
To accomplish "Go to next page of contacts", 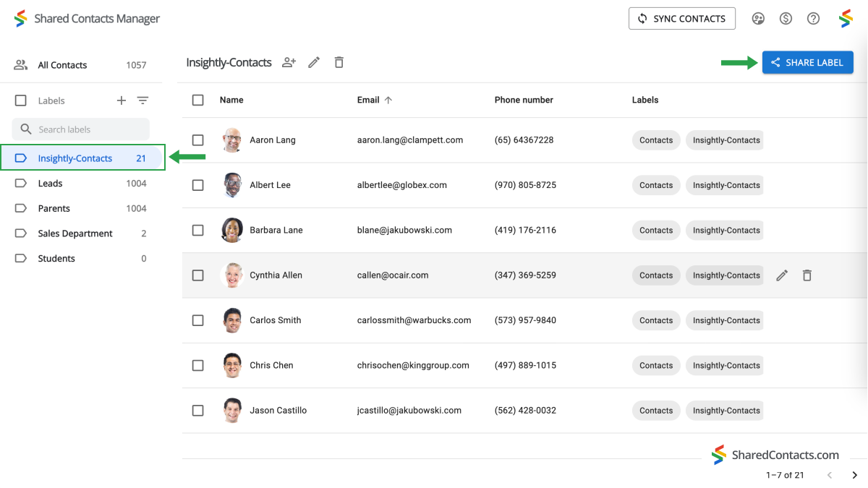I will click(x=854, y=475).
